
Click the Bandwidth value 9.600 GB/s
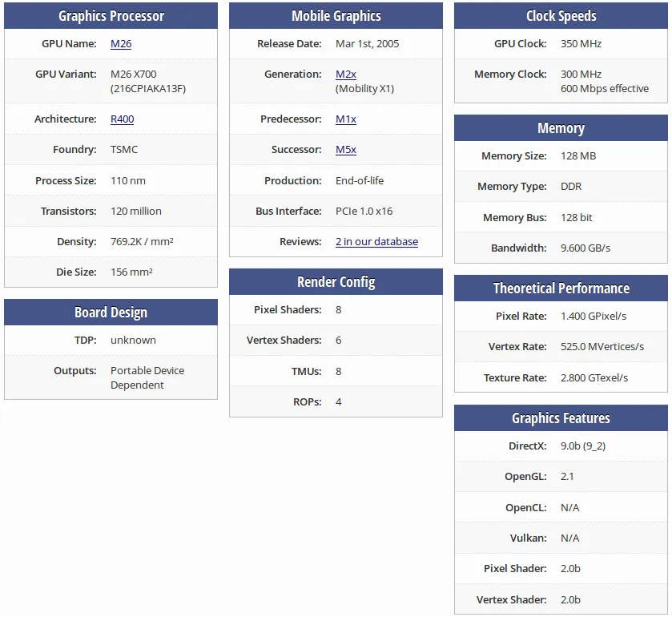tap(585, 248)
